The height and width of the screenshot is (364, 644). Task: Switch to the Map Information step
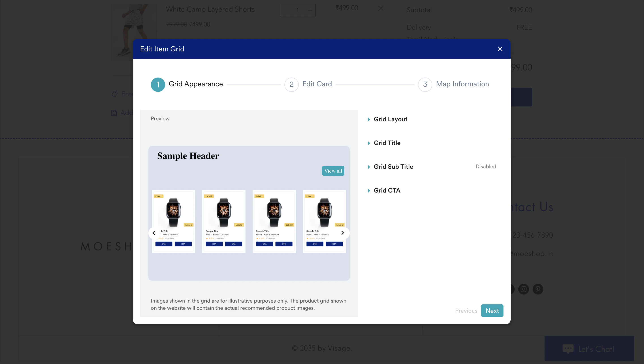click(x=462, y=84)
